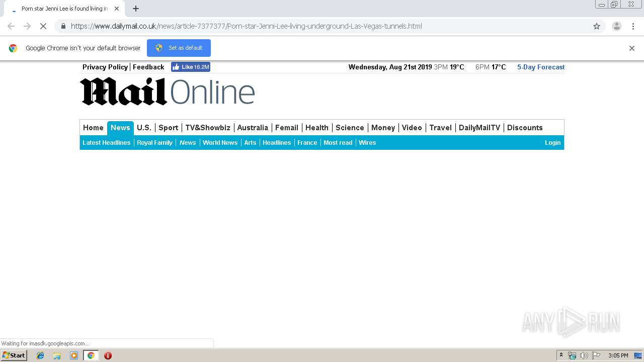Go to Home section
644x362 pixels.
coord(93,128)
